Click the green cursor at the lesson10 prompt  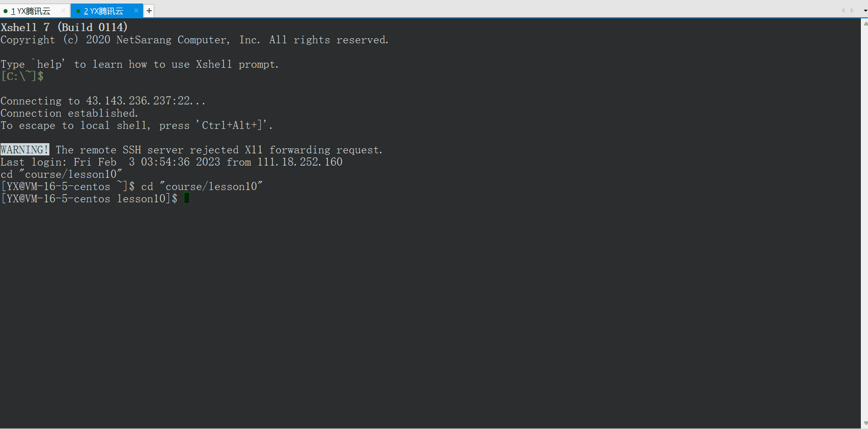tap(187, 198)
